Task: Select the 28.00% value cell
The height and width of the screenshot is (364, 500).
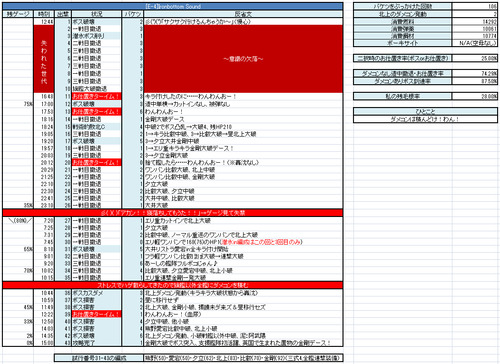Action: (475, 96)
